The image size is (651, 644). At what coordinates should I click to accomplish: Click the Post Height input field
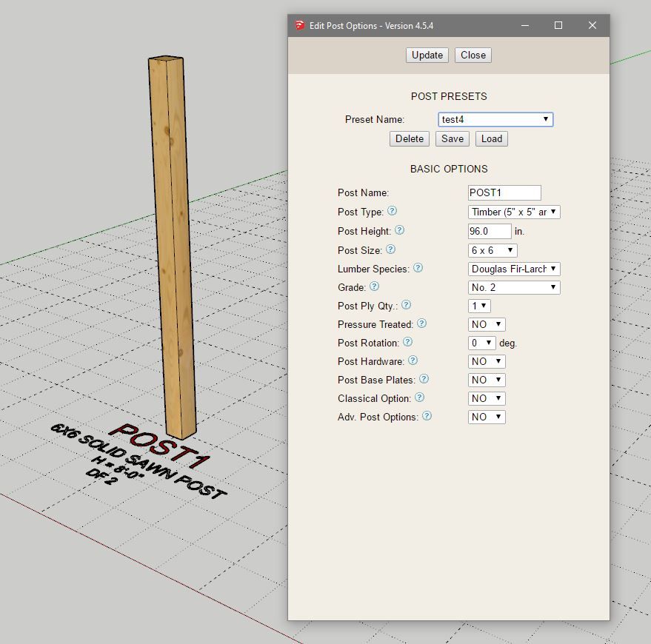click(490, 231)
